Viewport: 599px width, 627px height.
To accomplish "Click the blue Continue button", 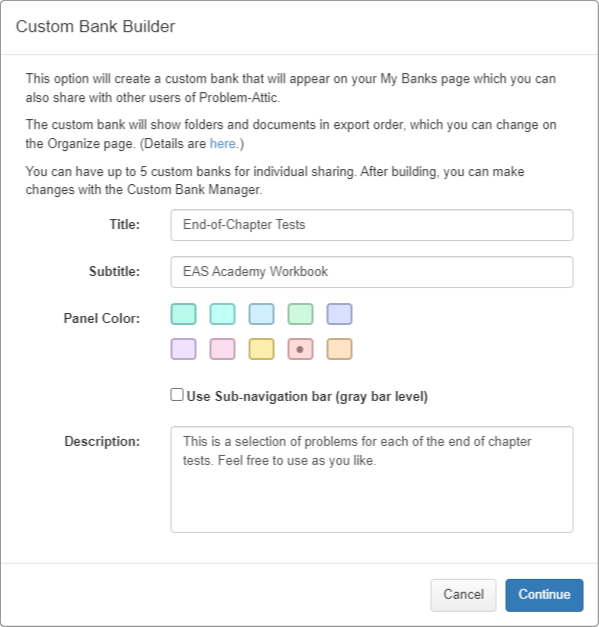I will click(x=544, y=595).
